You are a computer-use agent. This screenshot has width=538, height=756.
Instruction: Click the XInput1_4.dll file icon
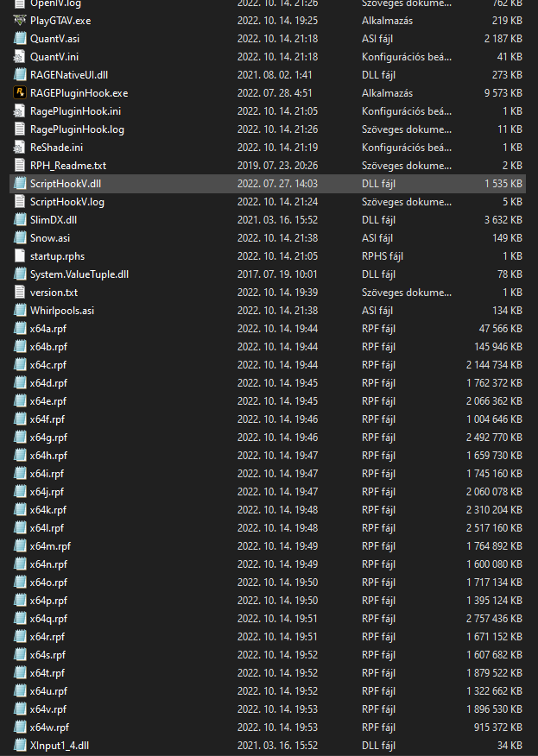pos(20,746)
